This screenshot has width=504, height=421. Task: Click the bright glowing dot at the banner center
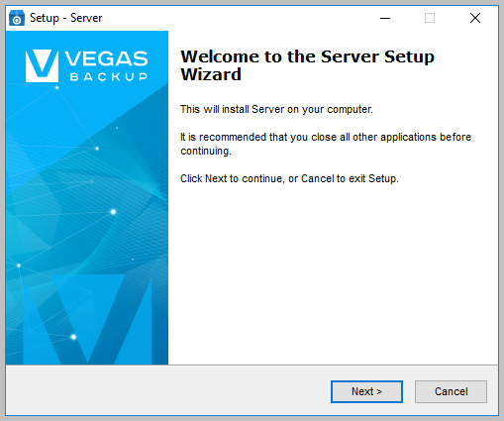click(113, 212)
